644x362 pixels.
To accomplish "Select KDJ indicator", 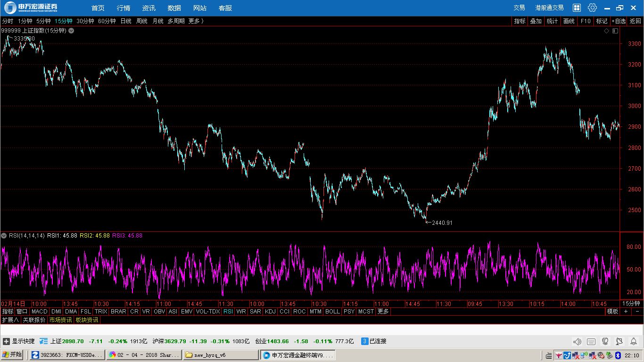I will pyautogui.click(x=270, y=312).
